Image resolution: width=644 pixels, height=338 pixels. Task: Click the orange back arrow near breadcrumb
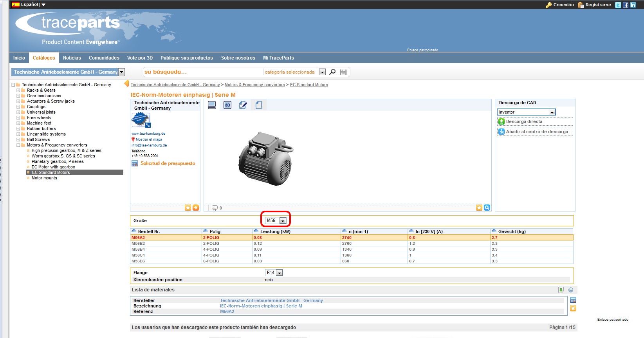click(x=126, y=83)
